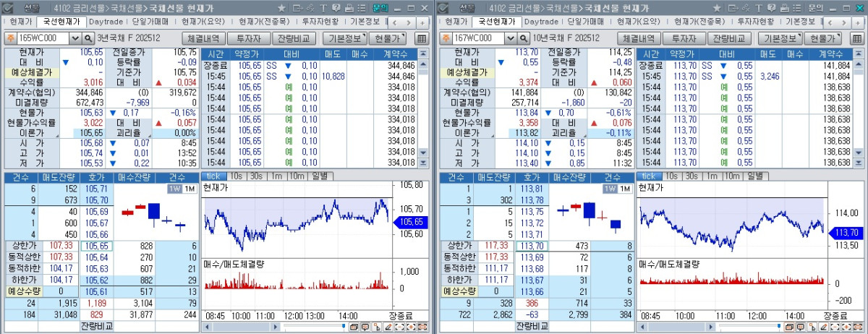The image size is (868, 334).
Task: Click the link-screen icon in left window title bar
Action: point(310,8)
